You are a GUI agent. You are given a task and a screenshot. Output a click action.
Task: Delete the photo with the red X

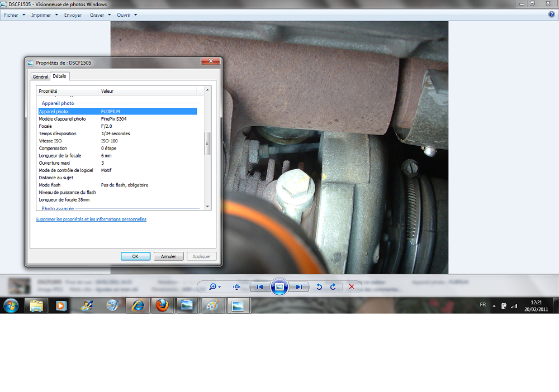pos(352,287)
